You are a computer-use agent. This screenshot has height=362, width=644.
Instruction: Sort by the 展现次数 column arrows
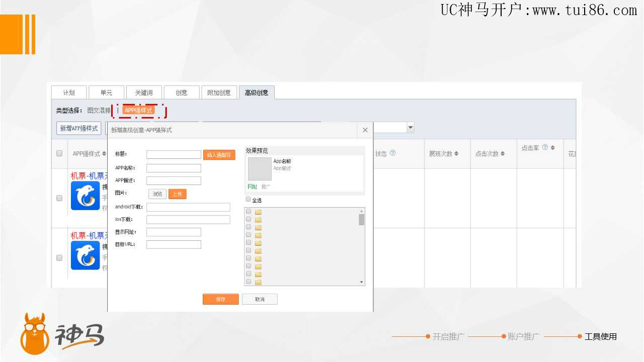(456, 154)
